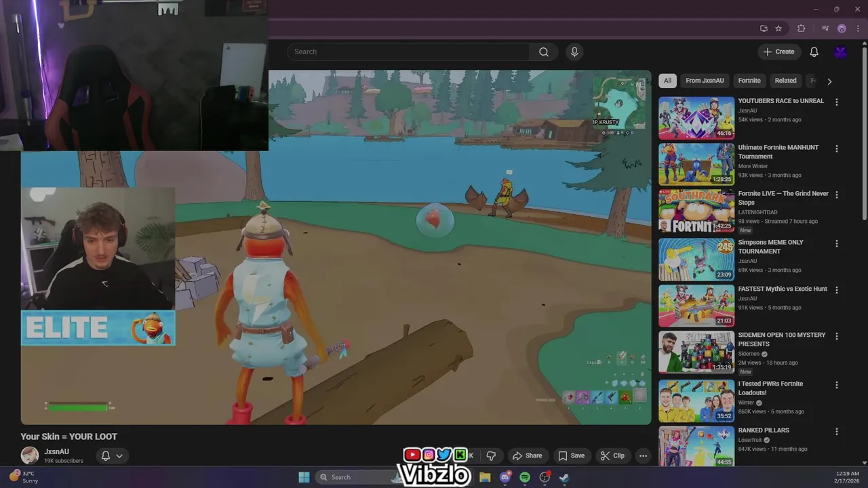Viewport: 868px width, 488px height.
Task: Open the RANKED PILLARS title link
Action: [x=764, y=430]
